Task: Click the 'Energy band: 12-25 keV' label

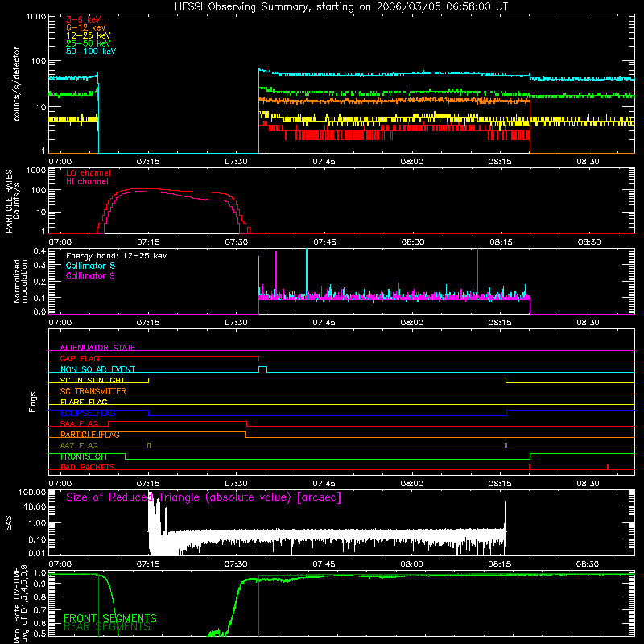Action: pos(117,256)
